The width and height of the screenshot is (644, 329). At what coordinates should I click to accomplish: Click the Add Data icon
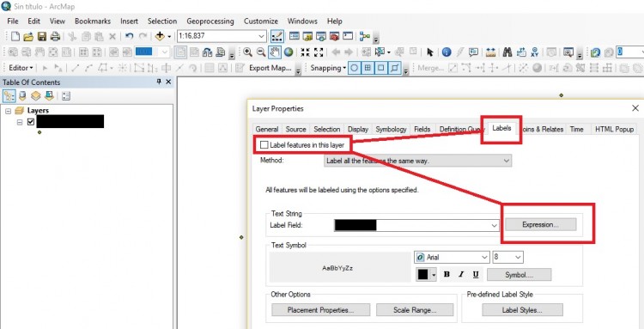160,37
